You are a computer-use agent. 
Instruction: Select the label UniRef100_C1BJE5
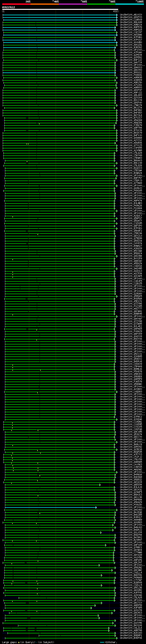pyautogui.click(x=131, y=281)
